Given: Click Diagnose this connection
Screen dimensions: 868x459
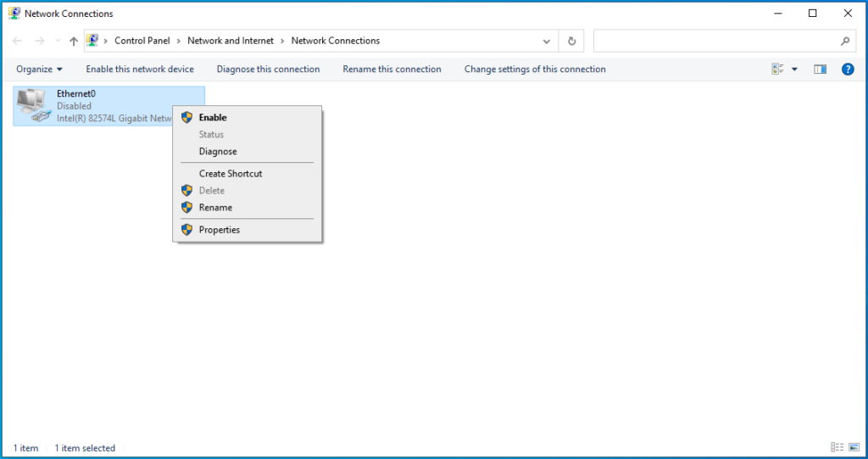Looking at the screenshot, I should [268, 70].
